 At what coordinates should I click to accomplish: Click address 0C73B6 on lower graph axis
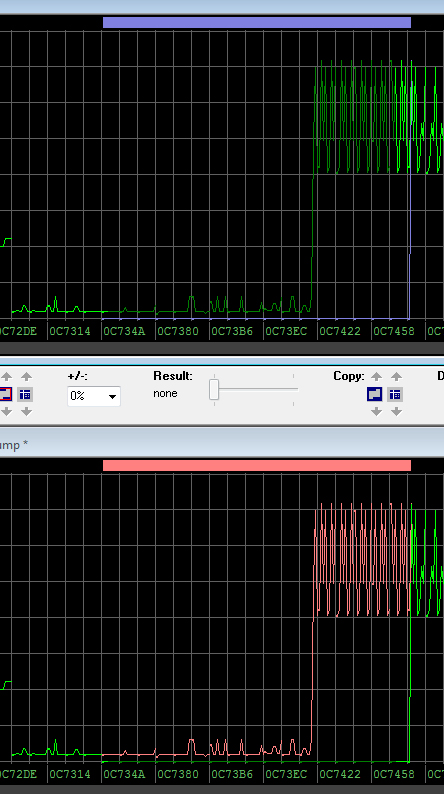(232, 774)
